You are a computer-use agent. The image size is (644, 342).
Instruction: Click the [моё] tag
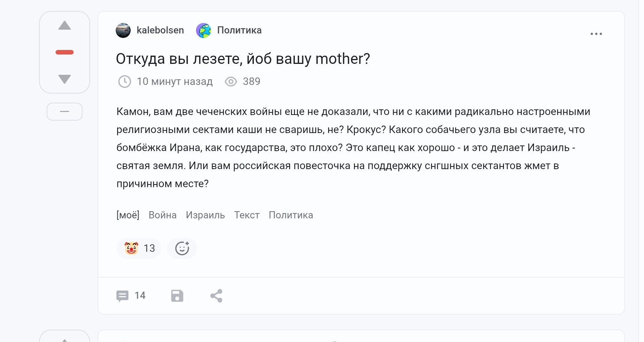(128, 215)
